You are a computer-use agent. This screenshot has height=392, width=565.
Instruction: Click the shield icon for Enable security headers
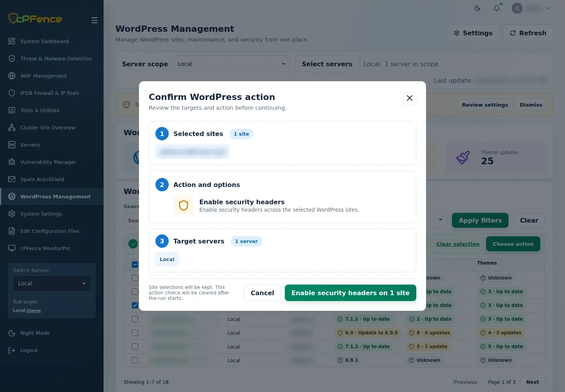click(x=184, y=205)
